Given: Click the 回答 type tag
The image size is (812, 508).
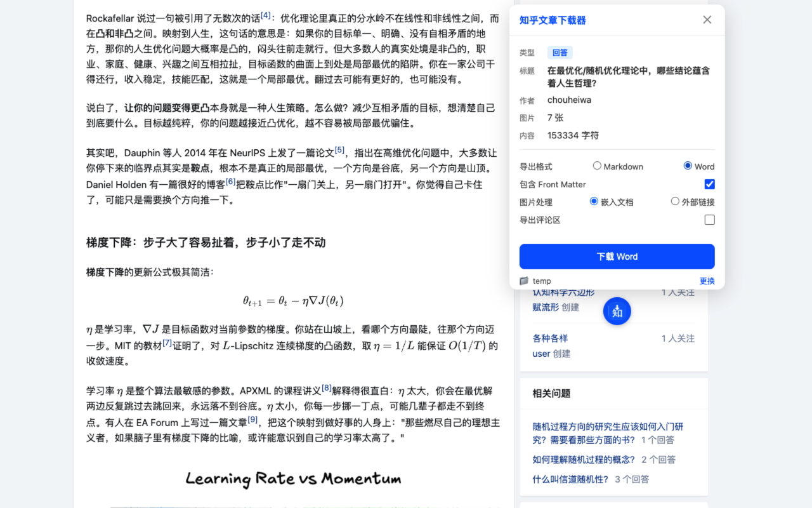Looking at the screenshot, I should [558, 53].
